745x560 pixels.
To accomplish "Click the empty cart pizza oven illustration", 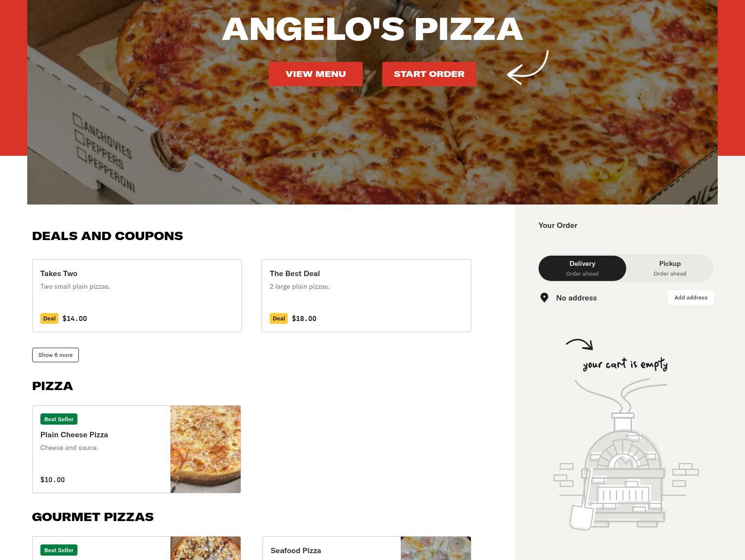I will click(x=626, y=454).
